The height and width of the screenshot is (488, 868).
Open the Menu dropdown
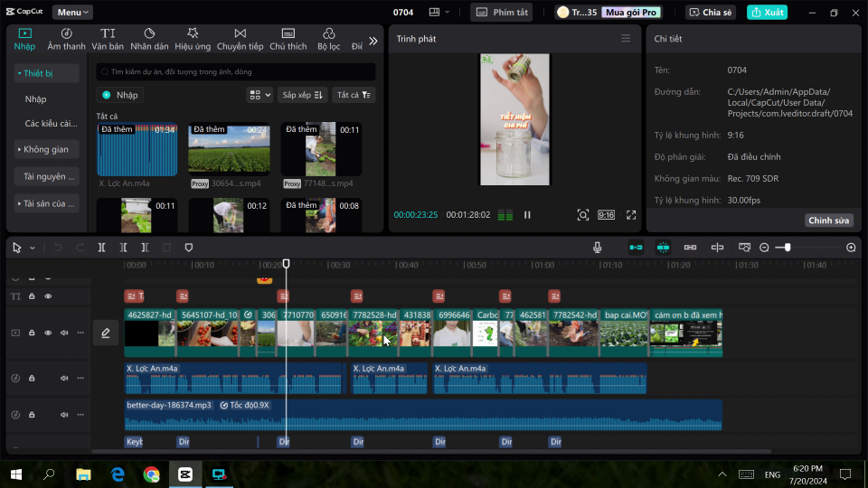[x=72, y=12]
